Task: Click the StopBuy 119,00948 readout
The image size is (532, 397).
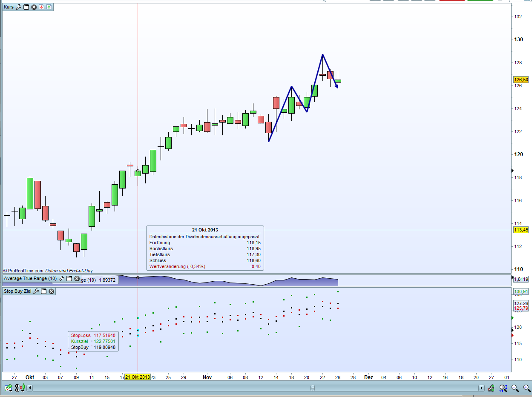Action: [93, 347]
